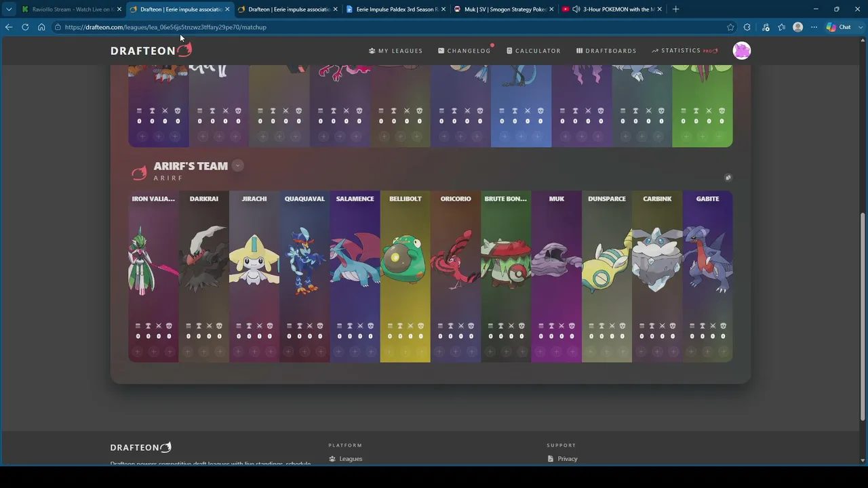Screen dimensions: 868x488
Task: Click the CARBINK name label
Action: [x=657, y=199]
